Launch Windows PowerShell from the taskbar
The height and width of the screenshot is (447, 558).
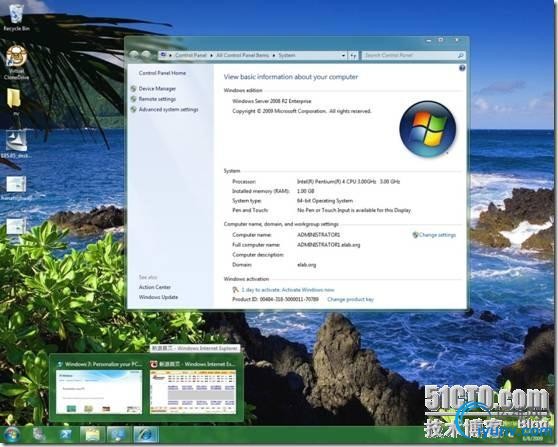coord(65,435)
